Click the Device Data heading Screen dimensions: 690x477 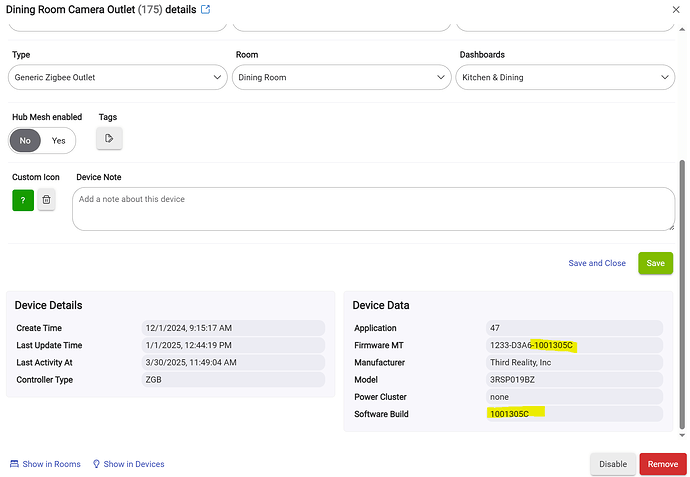pos(381,305)
